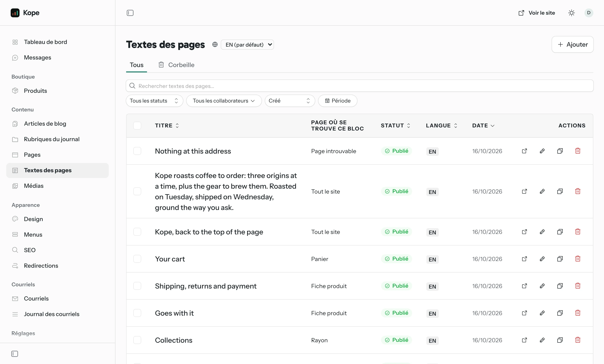
Task: Toggle the light/dark theme sun icon
Action: tap(571, 13)
